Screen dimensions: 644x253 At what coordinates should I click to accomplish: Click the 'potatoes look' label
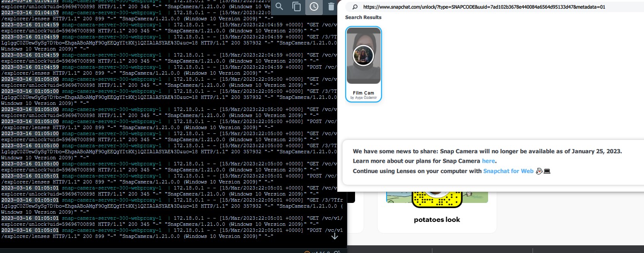pyautogui.click(x=437, y=220)
